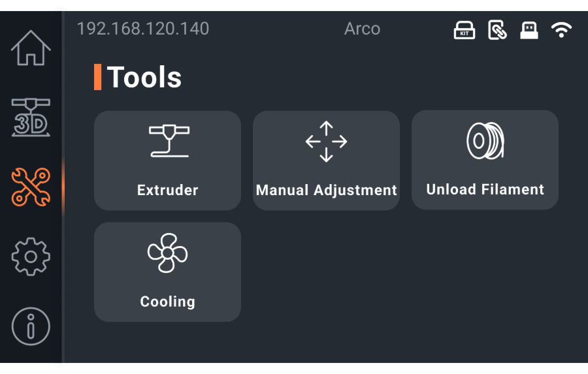Tap the device link status icon
Image resolution: width=588 pixels, height=374 pixels.
(497, 30)
